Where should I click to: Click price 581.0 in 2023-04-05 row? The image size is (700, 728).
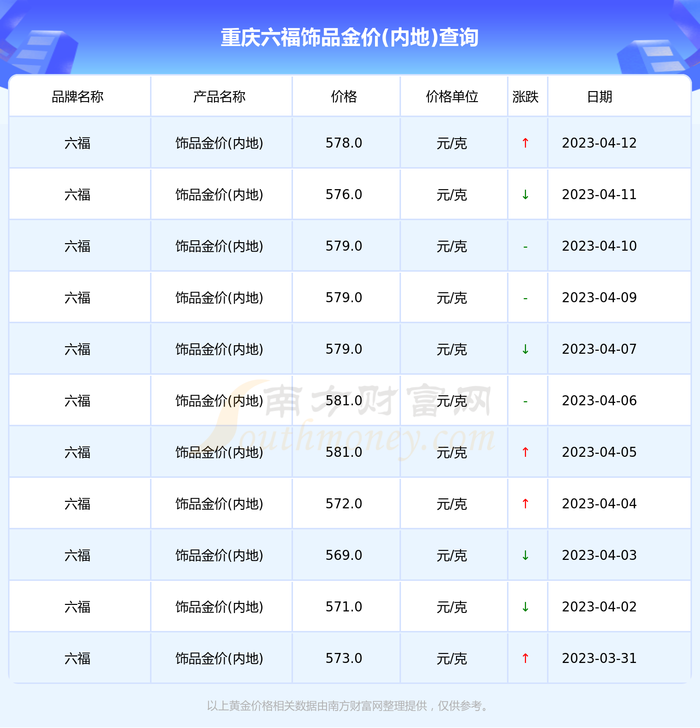(344, 452)
